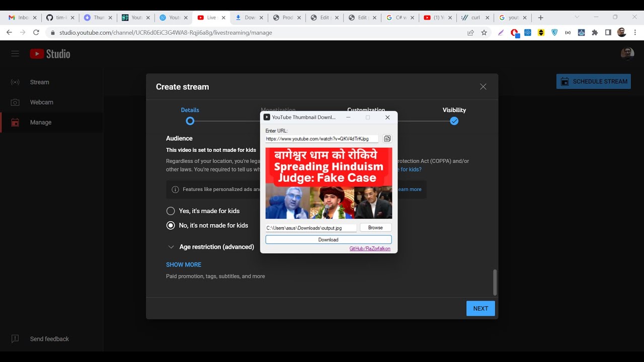
Task: Click the YouTube Studio logo
Action: [50, 54]
